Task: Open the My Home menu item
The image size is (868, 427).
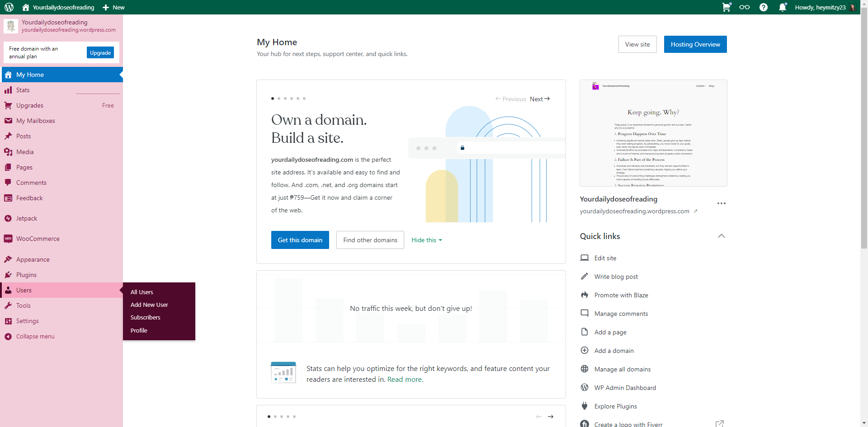Action: click(x=62, y=75)
